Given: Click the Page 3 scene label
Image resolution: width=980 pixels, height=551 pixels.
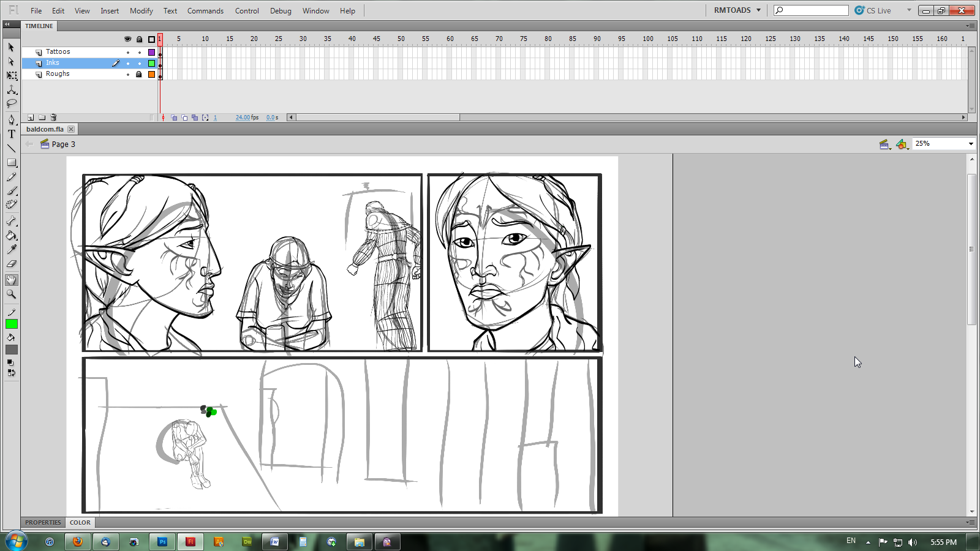Looking at the screenshot, I should click(63, 144).
